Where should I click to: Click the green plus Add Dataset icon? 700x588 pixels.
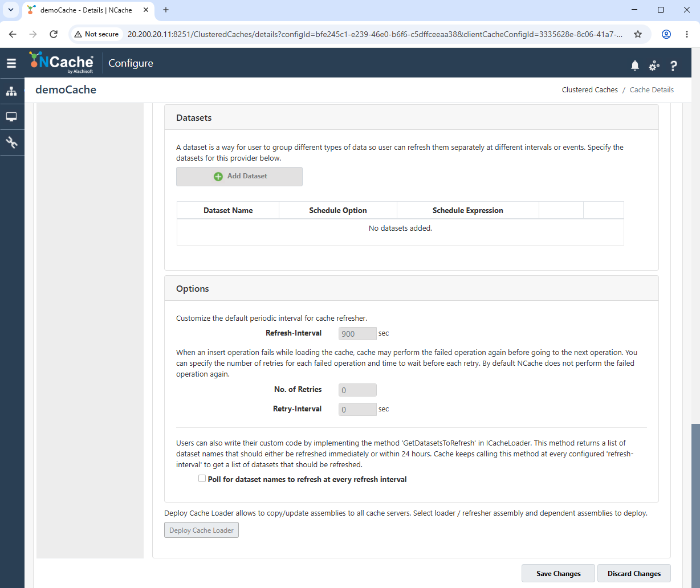pyautogui.click(x=218, y=177)
